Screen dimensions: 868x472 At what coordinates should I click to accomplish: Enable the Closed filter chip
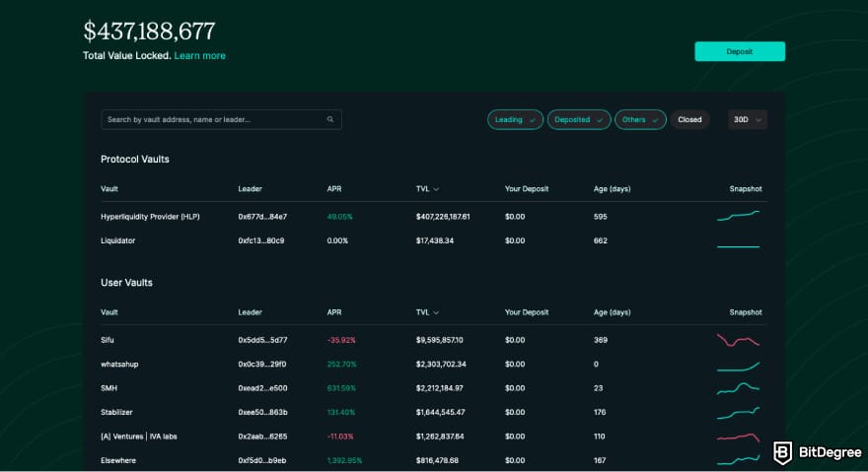[x=689, y=119]
